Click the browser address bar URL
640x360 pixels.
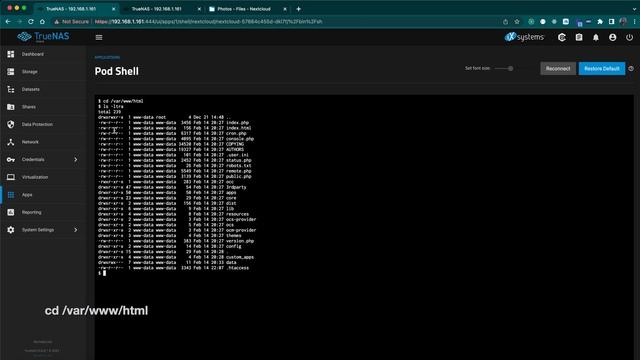coord(208,22)
